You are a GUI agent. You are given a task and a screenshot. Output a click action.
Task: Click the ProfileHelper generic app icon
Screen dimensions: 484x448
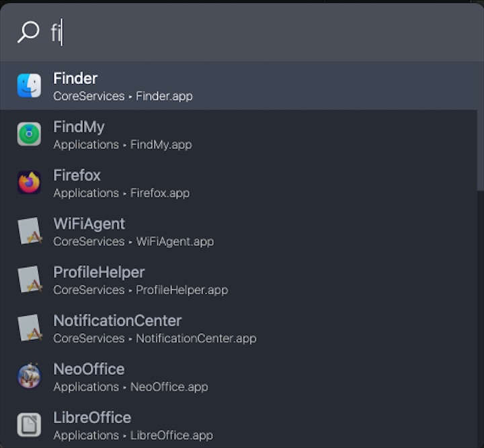[x=29, y=279]
